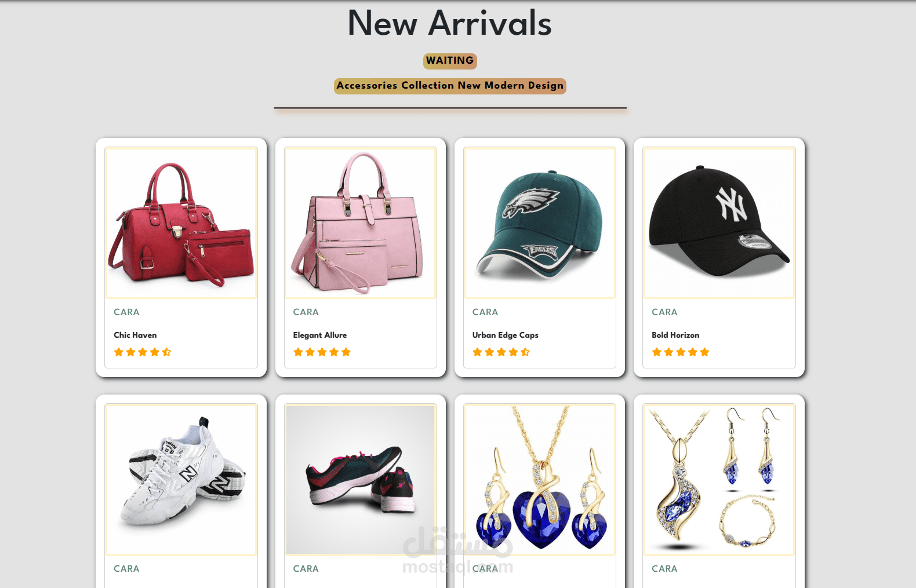This screenshot has width=916, height=588.
Task: Select the Chic Haven product title
Action: click(135, 335)
